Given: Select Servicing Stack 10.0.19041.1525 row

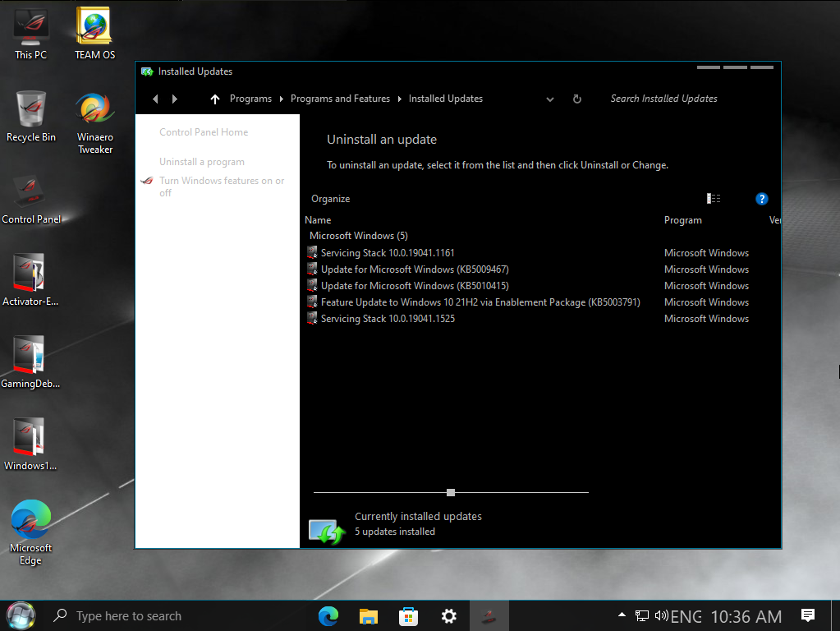Looking at the screenshot, I should click(x=542, y=319).
